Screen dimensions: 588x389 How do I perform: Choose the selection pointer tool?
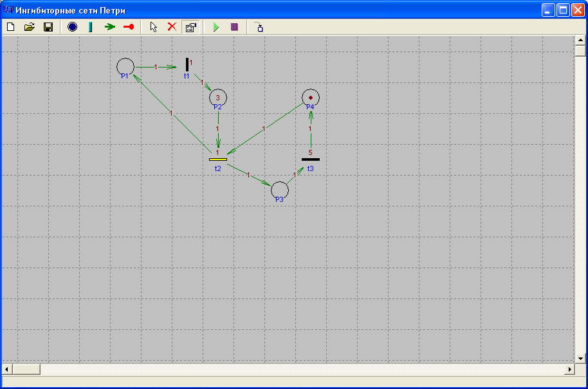(153, 27)
